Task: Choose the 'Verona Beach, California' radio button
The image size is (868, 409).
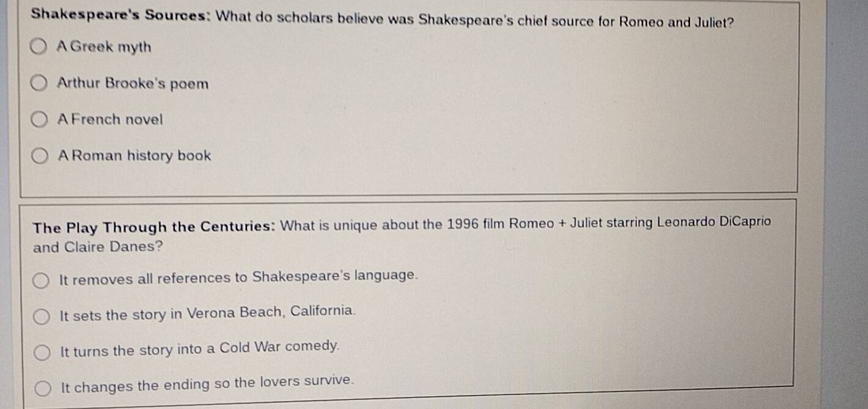Action: [41, 317]
